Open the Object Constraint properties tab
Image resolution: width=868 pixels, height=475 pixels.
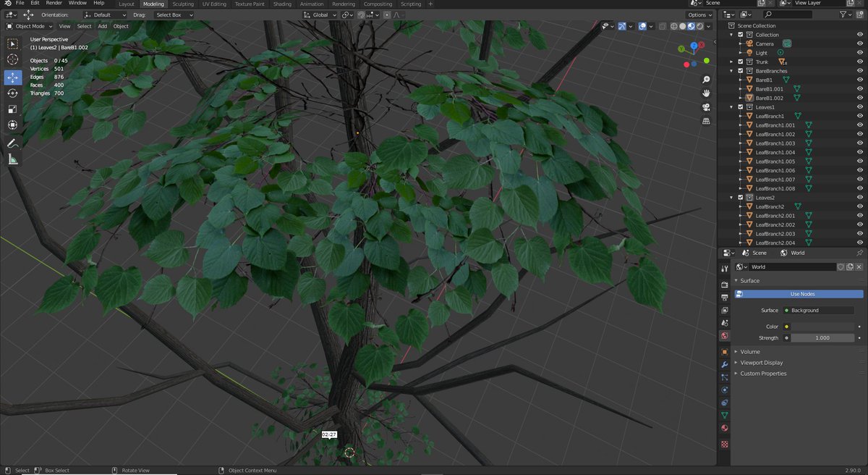pos(724,403)
